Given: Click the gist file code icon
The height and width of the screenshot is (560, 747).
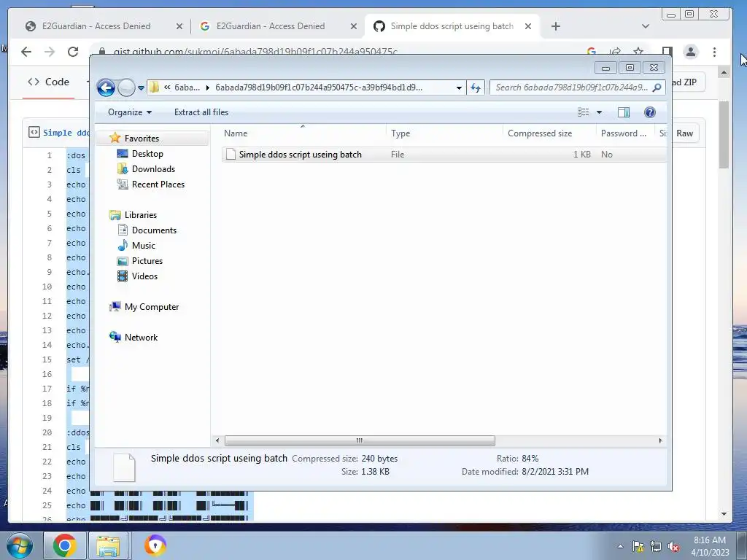Looking at the screenshot, I should [34, 132].
